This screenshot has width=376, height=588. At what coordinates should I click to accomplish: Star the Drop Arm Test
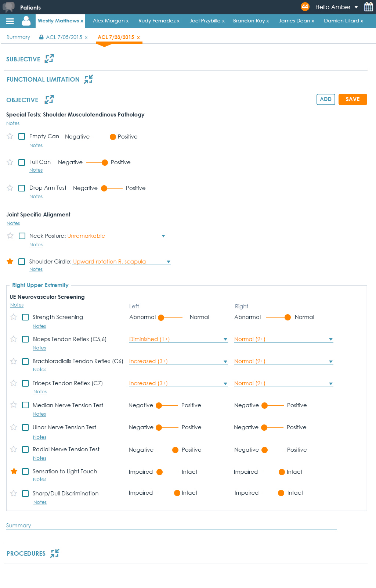tap(10, 188)
